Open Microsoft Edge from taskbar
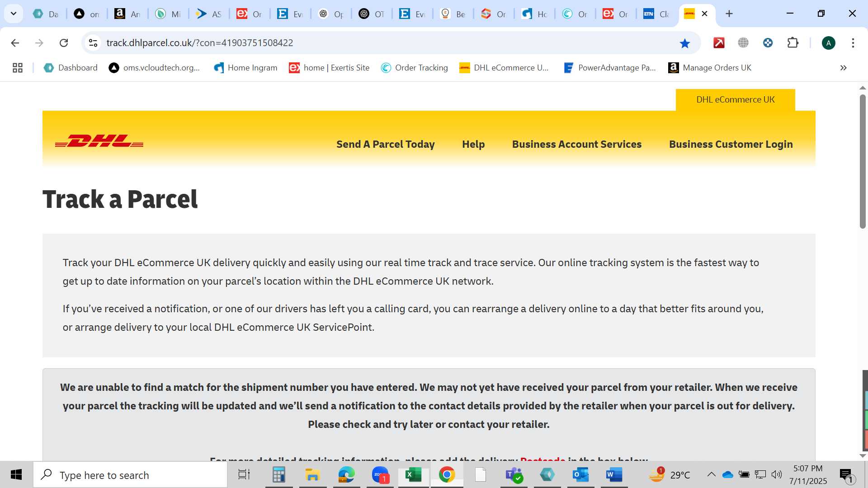 346,474
